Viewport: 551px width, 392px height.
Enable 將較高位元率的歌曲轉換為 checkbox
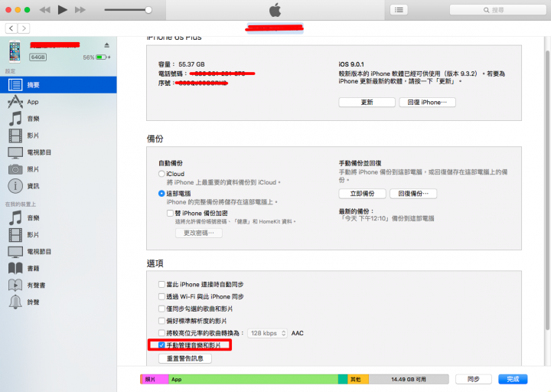pyautogui.click(x=161, y=332)
